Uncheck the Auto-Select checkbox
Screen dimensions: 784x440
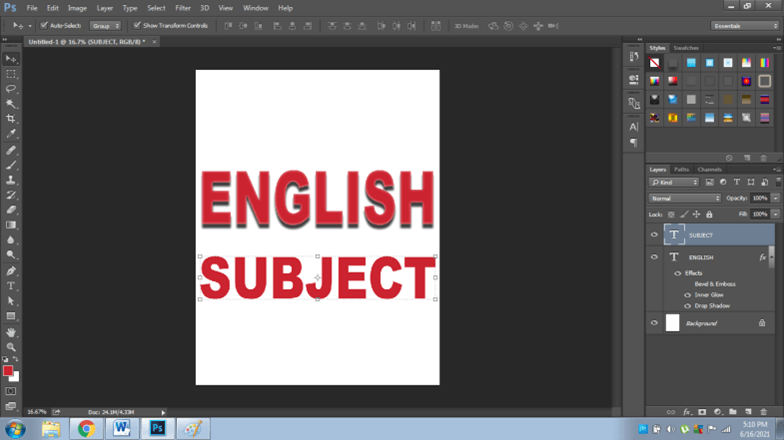point(44,25)
